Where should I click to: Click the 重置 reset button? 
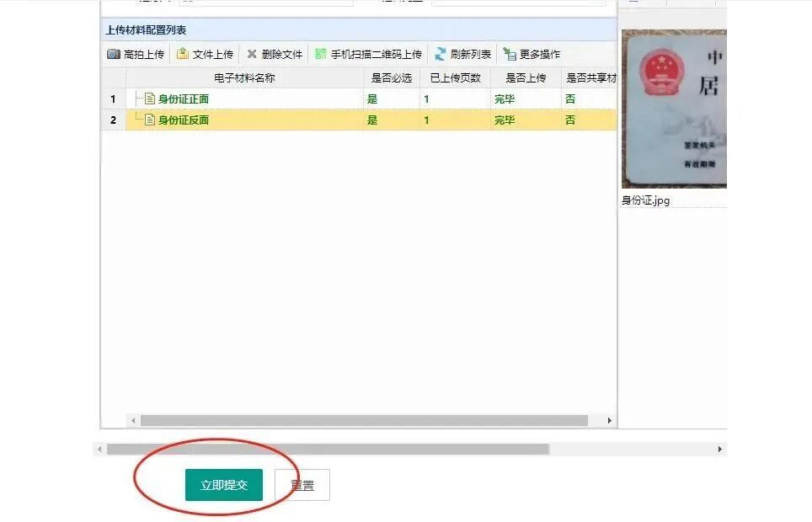click(302, 485)
